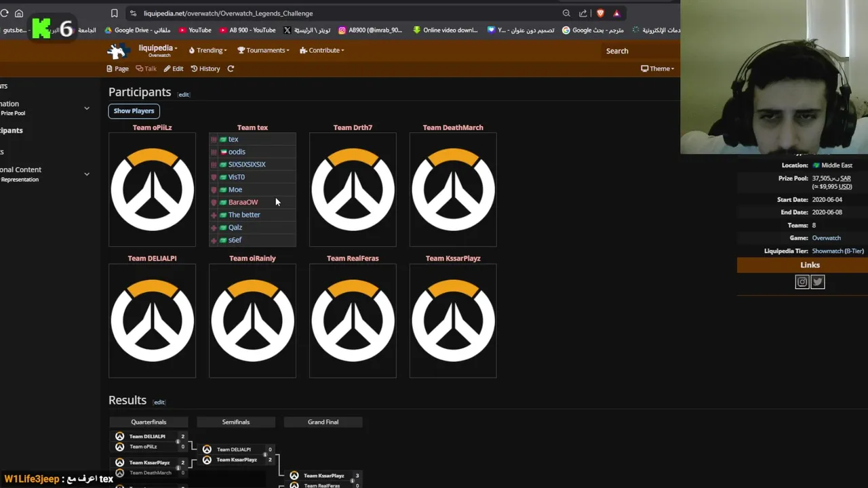Open YouTube bookmark
This screenshot has height=488, width=868.
click(195, 30)
